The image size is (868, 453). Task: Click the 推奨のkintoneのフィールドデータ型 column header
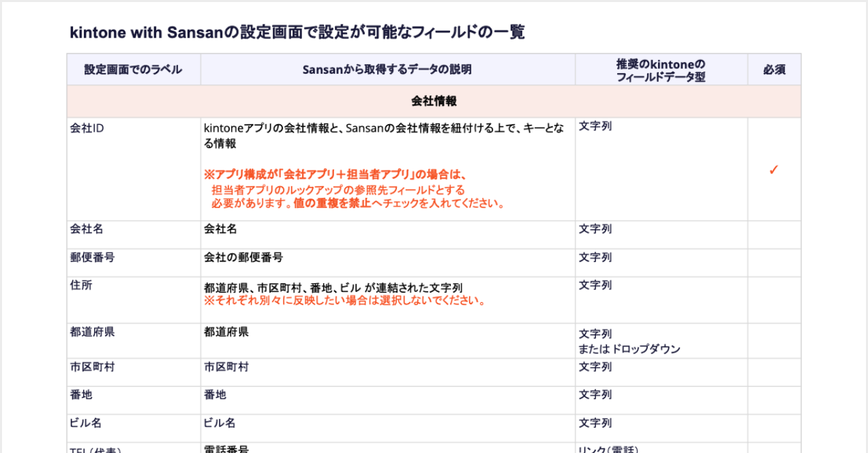coord(660,70)
